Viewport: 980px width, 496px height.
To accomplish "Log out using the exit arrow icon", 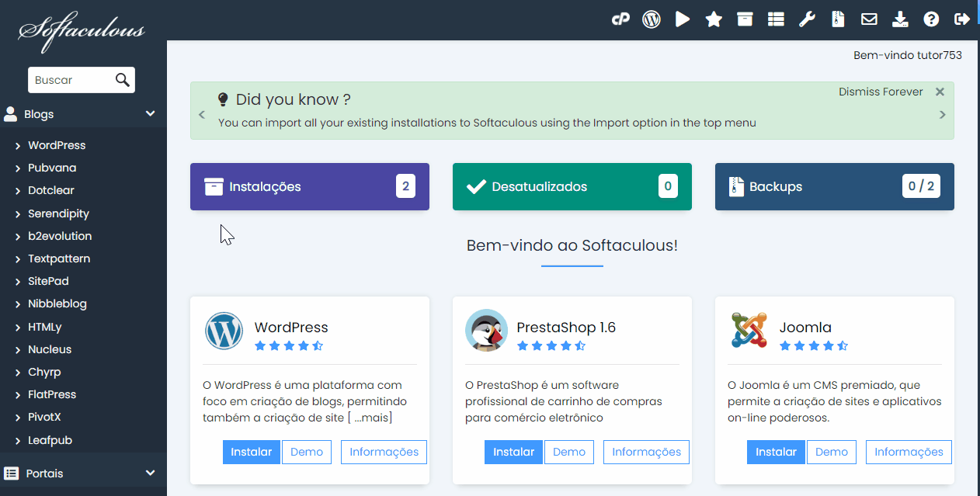I will click(x=962, y=19).
